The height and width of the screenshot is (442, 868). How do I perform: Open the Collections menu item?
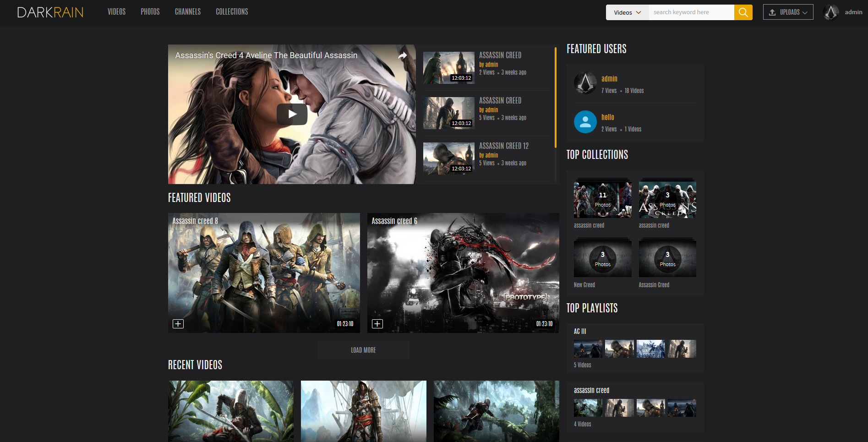[232, 12]
